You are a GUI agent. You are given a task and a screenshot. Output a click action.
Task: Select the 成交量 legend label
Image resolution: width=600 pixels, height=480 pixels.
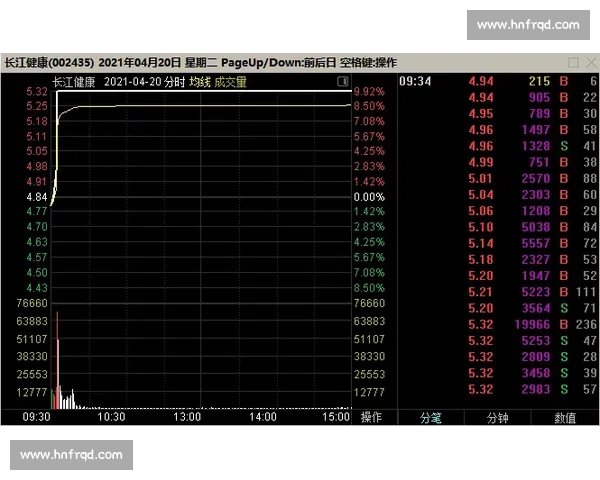[x=230, y=82]
